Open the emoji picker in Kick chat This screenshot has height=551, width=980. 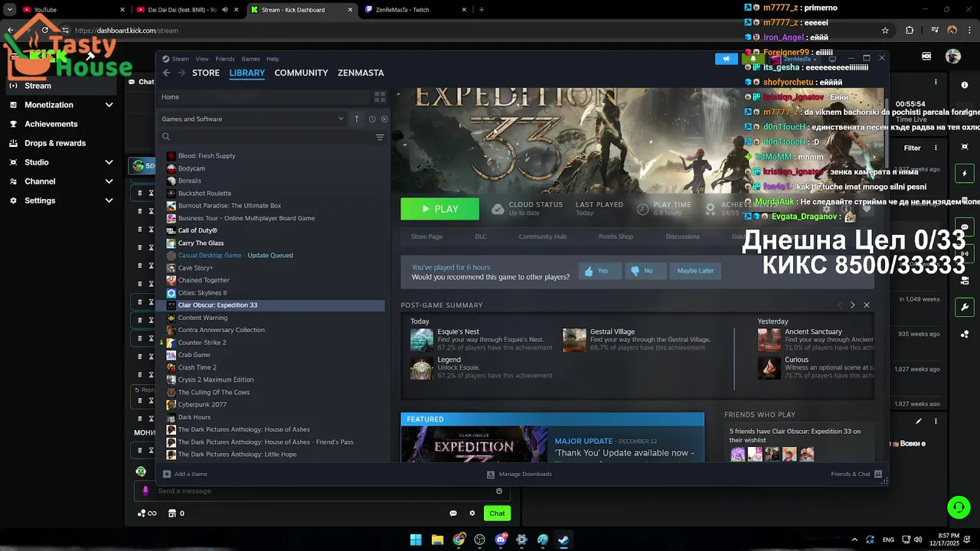tap(499, 491)
